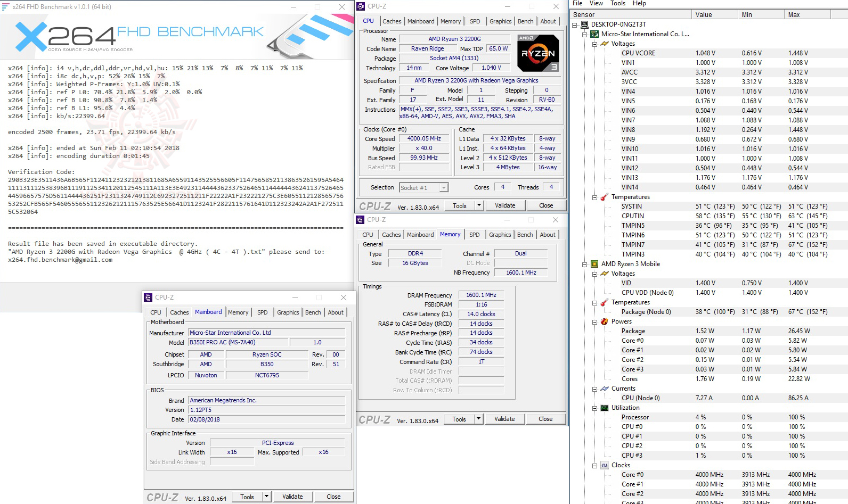Collapse the Utilization group
Image resolution: width=848 pixels, height=504 pixels.
(595, 408)
